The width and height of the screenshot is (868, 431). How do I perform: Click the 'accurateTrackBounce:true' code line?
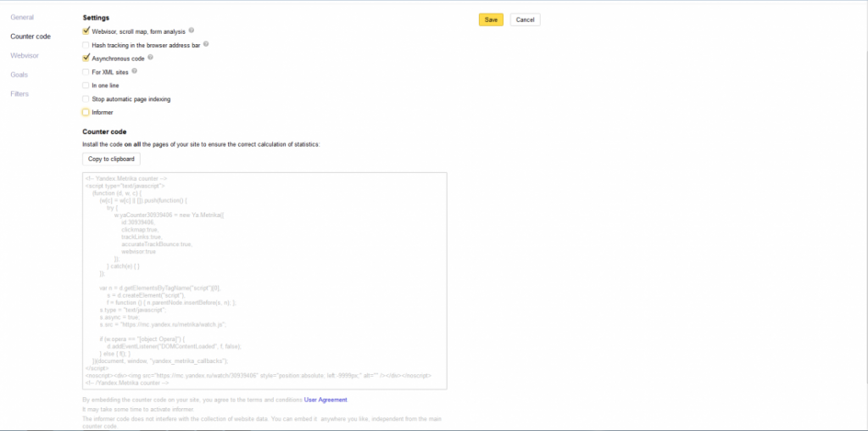(x=157, y=244)
